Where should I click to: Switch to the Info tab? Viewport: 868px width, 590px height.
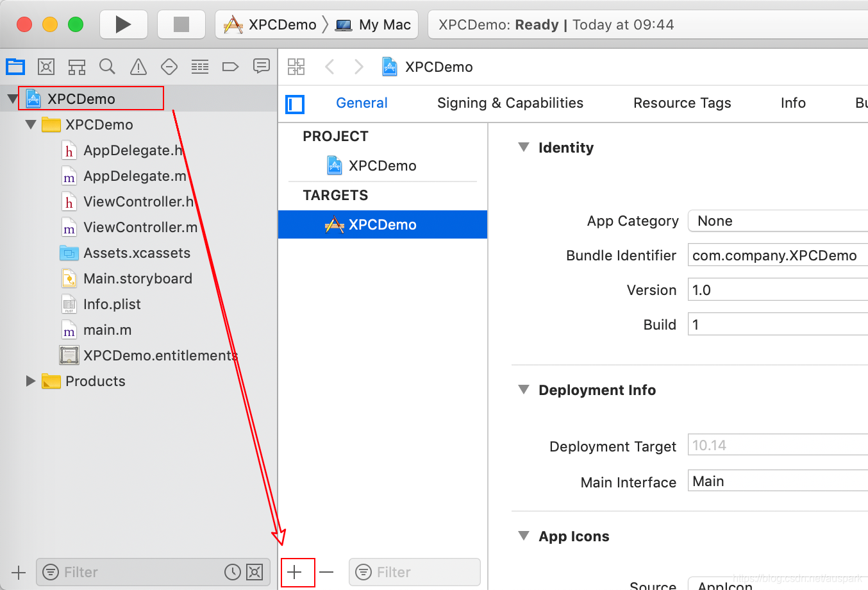793,103
